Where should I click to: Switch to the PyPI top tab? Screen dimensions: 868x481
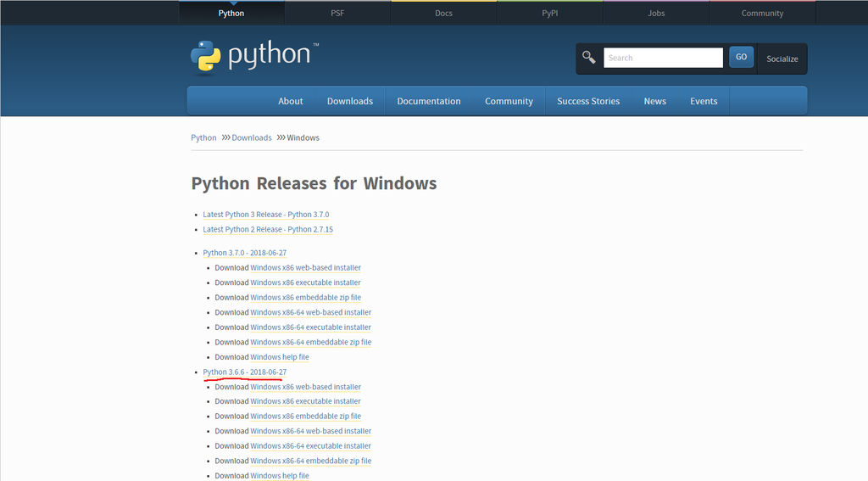click(x=549, y=13)
